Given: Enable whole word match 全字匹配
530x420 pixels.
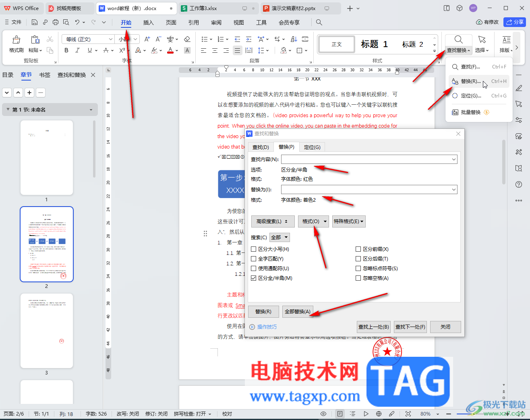Looking at the screenshot, I should tap(253, 259).
